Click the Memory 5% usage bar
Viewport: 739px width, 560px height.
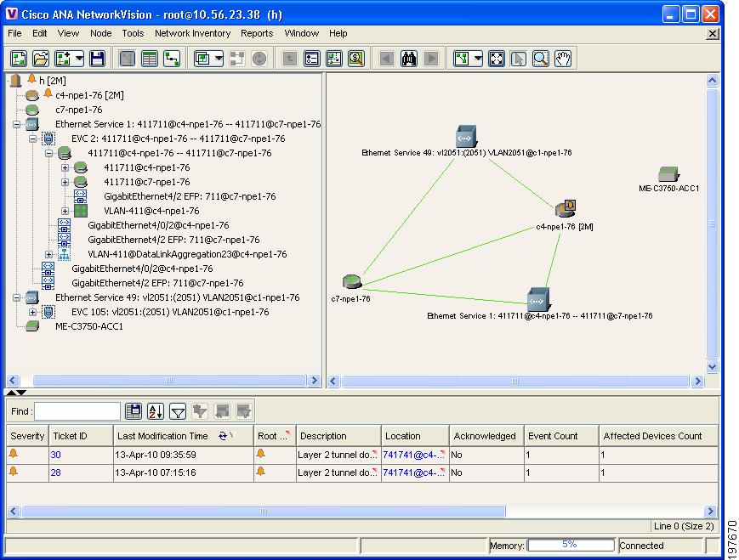point(571,545)
